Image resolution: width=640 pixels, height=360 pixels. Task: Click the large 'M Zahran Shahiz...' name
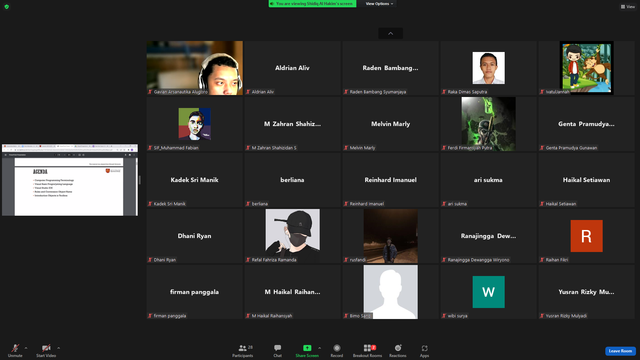(x=292, y=124)
